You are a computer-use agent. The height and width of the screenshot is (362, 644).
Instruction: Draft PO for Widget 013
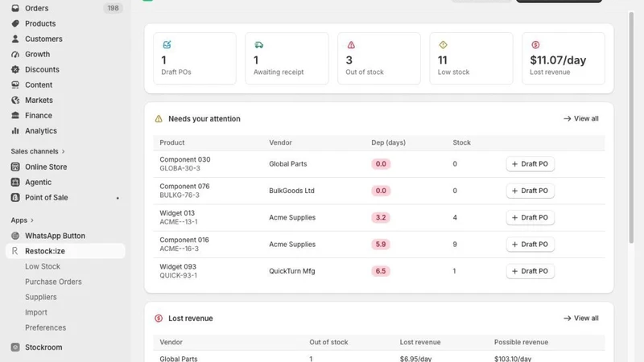click(x=530, y=217)
